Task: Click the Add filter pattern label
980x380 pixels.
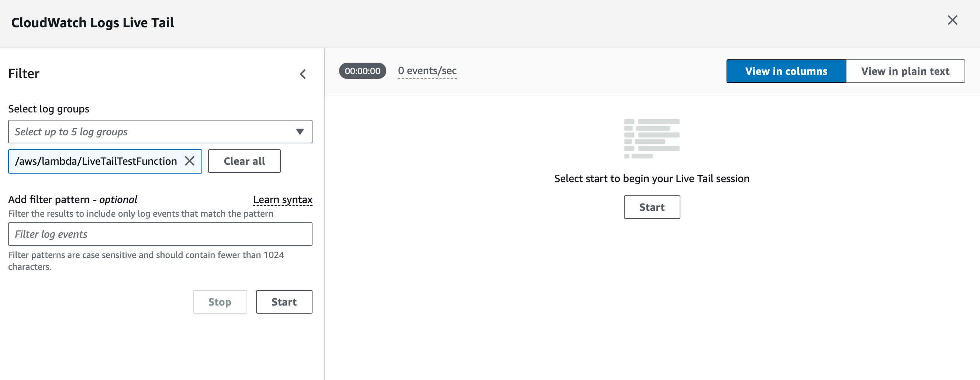Action: click(x=72, y=199)
